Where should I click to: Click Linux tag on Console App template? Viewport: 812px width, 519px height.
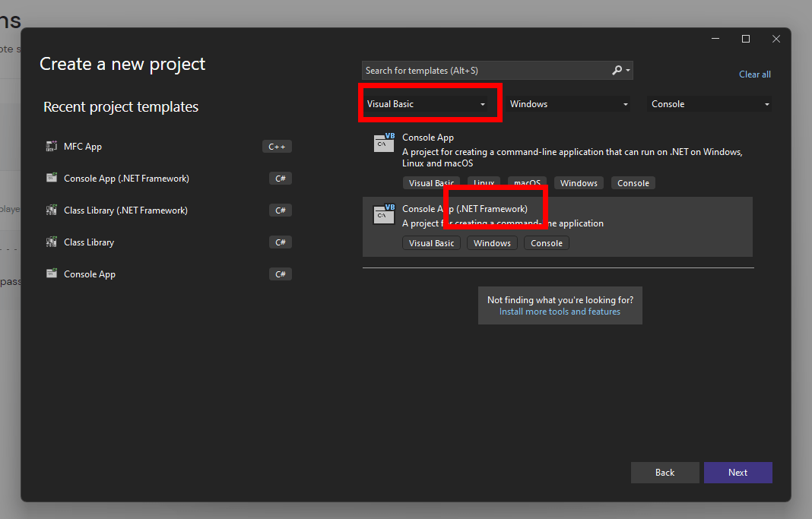point(484,183)
